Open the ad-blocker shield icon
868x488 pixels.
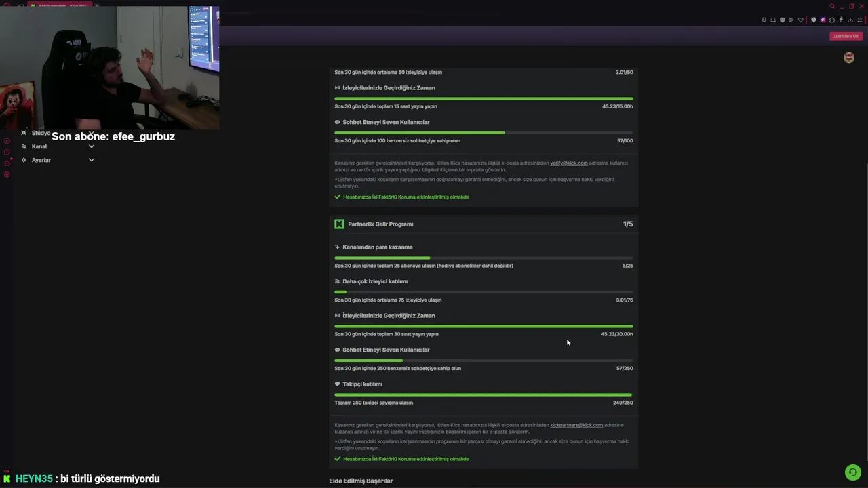click(x=782, y=20)
